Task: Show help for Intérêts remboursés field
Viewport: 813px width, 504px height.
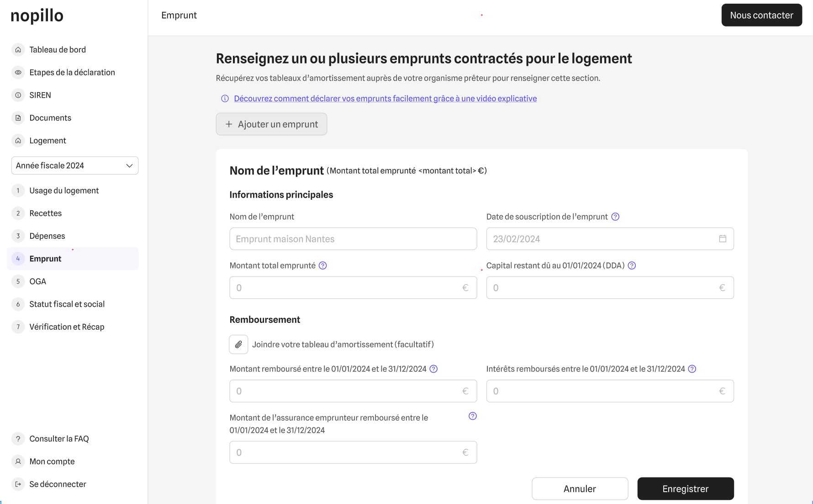Action: click(692, 369)
